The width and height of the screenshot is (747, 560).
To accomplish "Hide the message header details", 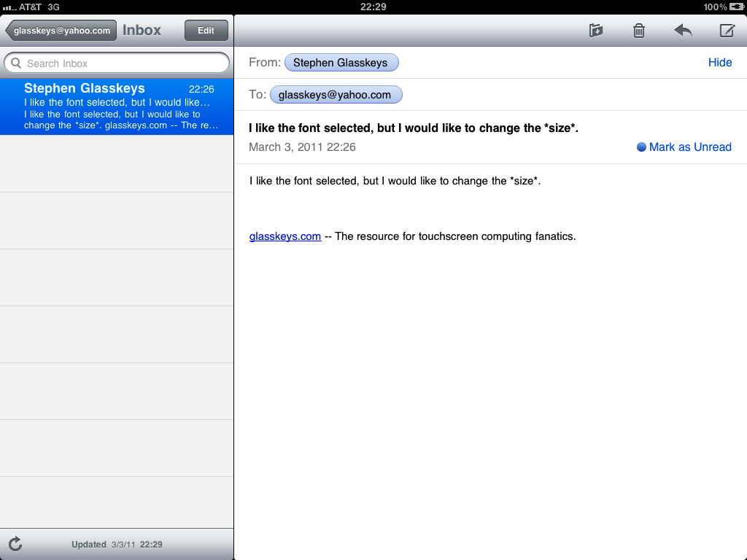I will (719, 63).
